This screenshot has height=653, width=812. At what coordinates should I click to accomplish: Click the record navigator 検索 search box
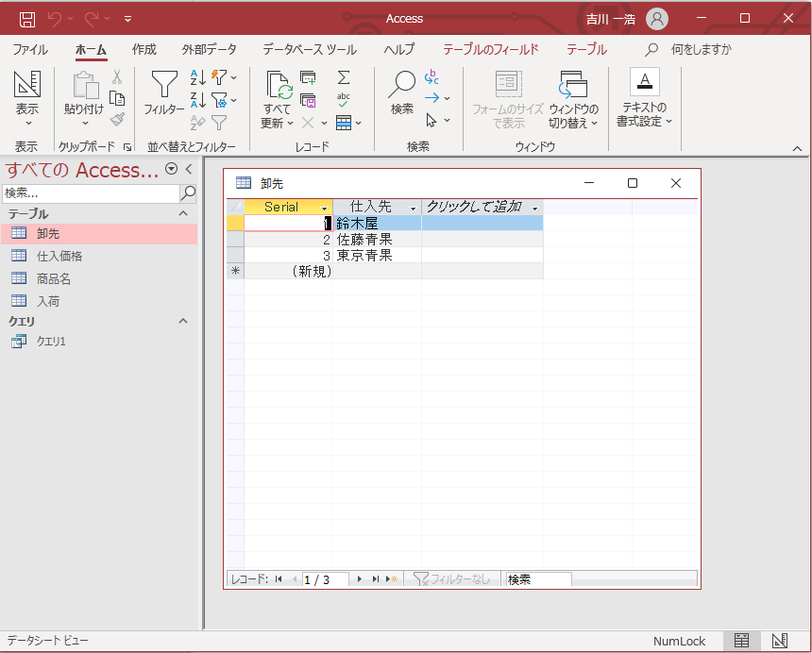point(538,579)
